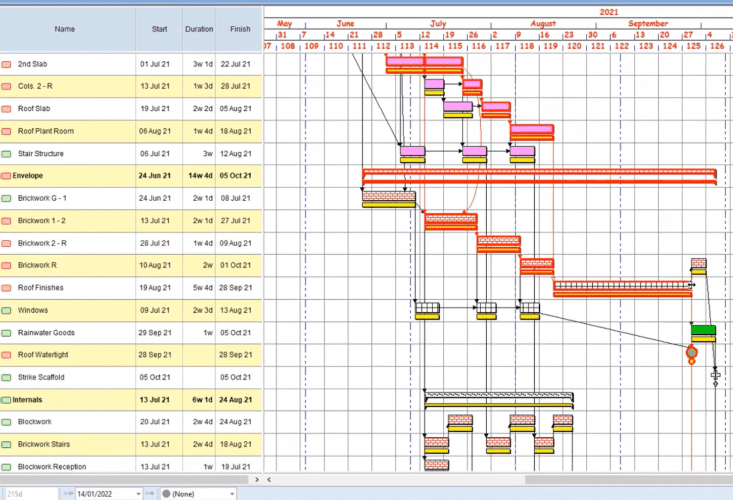The image size is (733, 500).
Task: Click the Duration column header
Action: (x=199, y=29)
